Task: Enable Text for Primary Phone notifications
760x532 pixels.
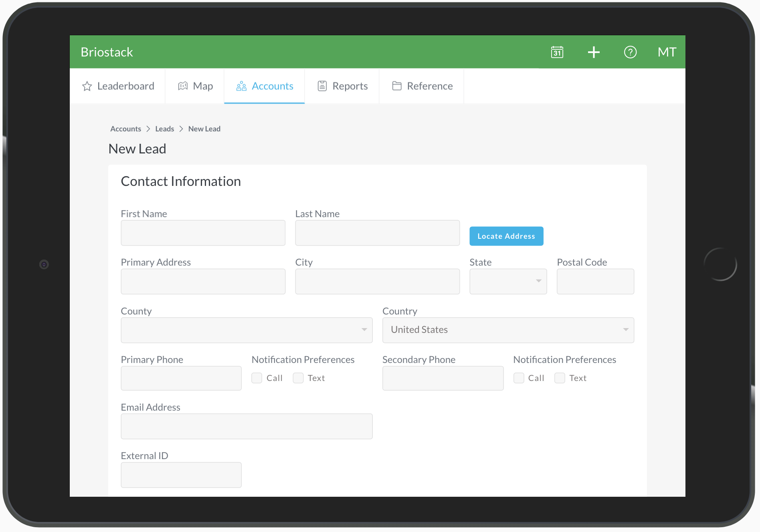Action: (x=298, y=378)
